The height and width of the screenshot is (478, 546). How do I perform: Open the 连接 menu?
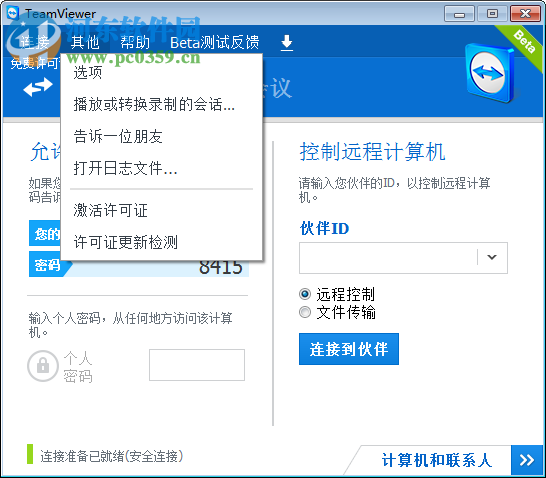coord(34,43)
